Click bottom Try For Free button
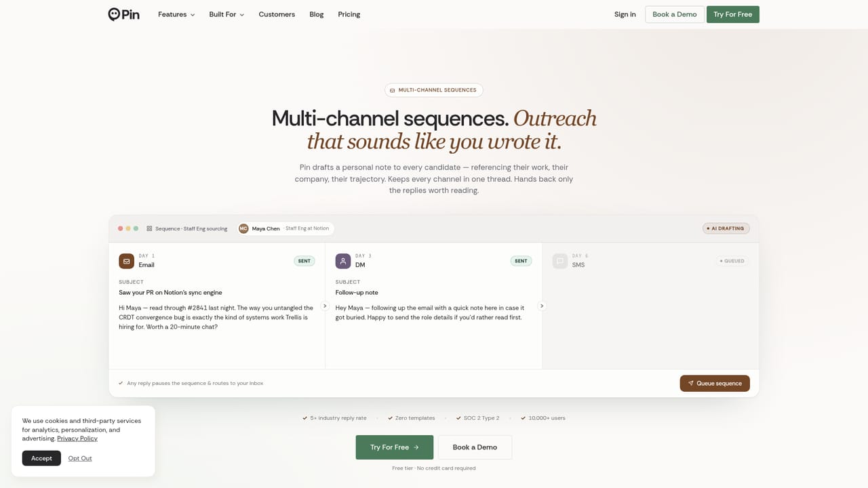Viewport: 868px width, 488px height. click(x=395, y=447)
